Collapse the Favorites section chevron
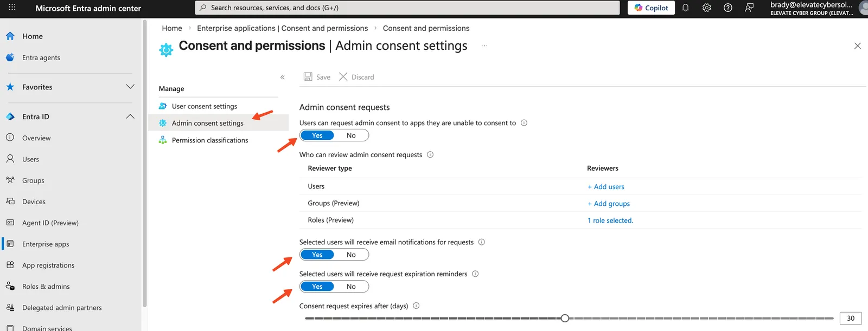The width and height of the screenshot is (868, 331). (x=130, y=87)
